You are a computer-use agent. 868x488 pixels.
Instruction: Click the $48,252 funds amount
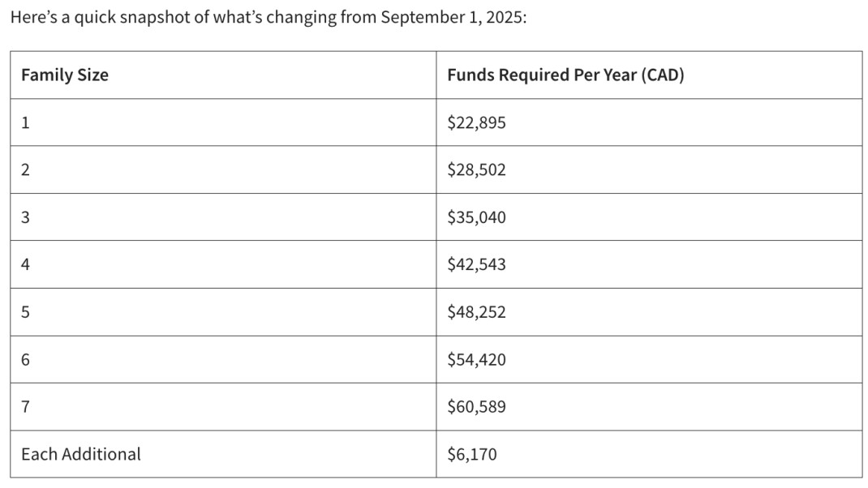[476, 312]
